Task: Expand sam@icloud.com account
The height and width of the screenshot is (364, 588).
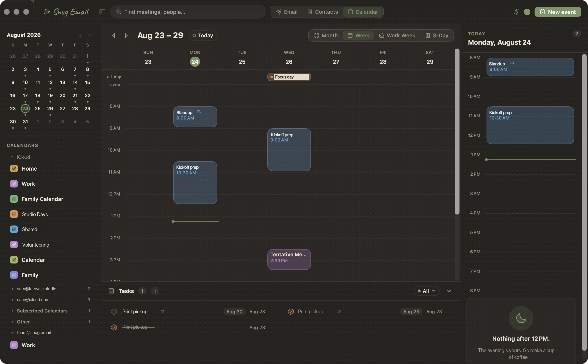Action: click(x=12, y=300)
